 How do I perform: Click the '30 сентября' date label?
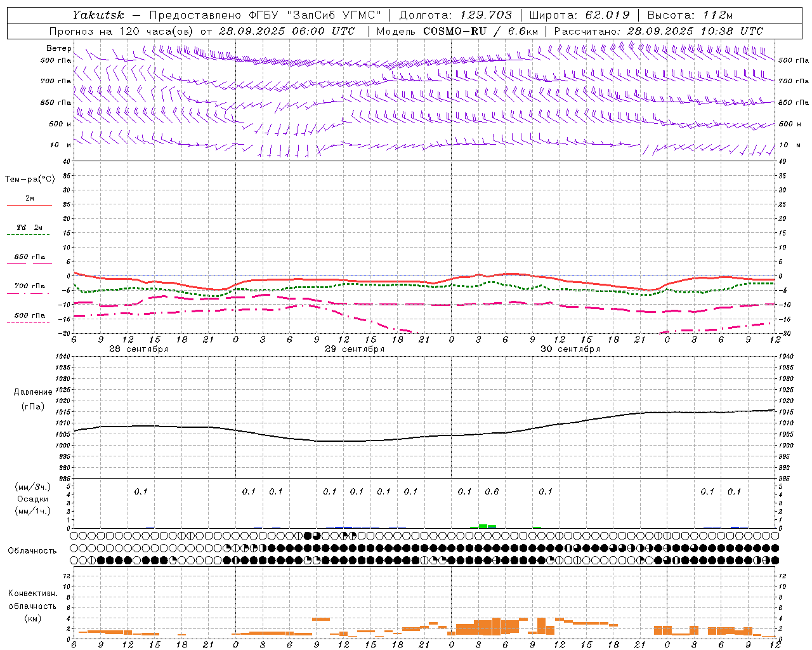point(570,348)
